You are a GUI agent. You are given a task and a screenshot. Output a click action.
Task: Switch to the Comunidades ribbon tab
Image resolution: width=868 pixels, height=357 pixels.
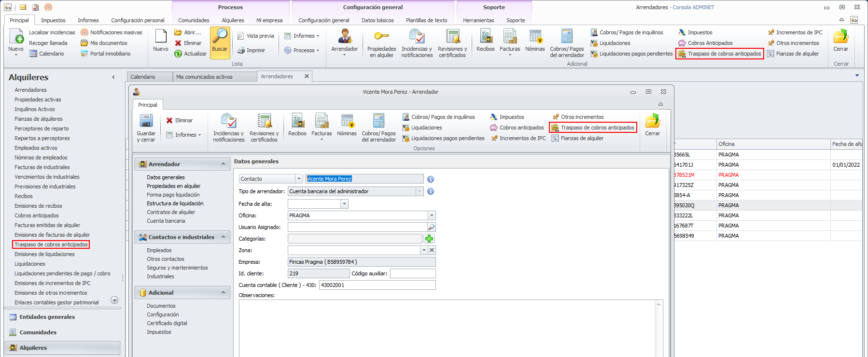(x=194, y=20)
